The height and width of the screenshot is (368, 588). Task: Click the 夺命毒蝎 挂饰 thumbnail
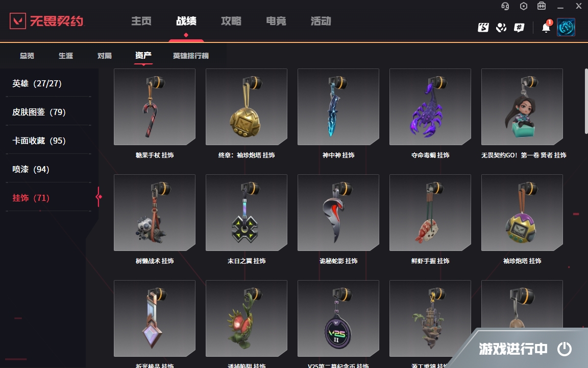pos(430,107)
